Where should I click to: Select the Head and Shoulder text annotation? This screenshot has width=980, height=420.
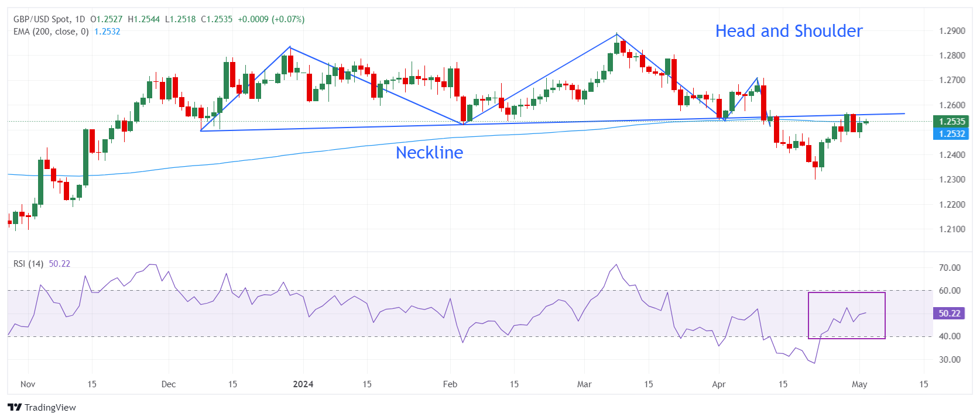(789, 31)
